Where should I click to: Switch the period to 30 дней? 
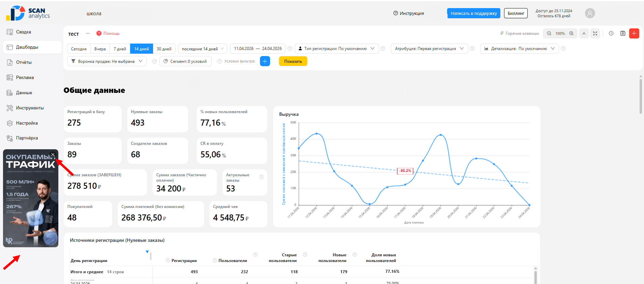pos(164,49)
